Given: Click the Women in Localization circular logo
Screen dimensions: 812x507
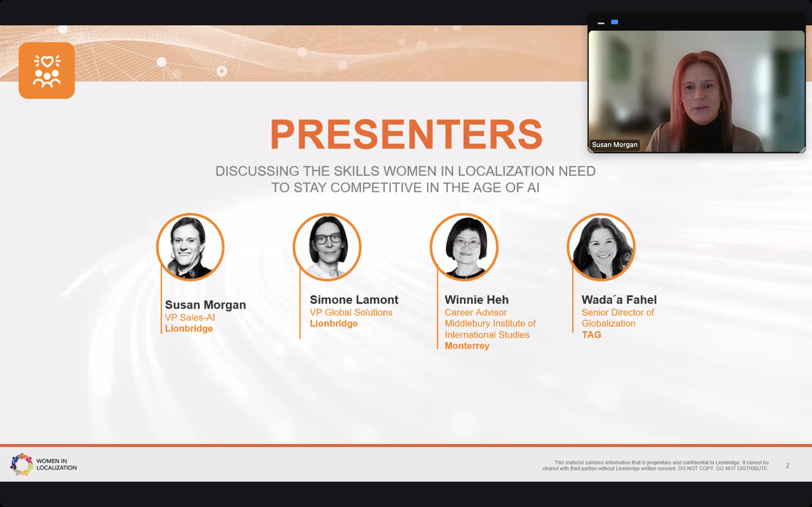Looking at the screenshot, I should pyautogui.click(x=21, y=464).
